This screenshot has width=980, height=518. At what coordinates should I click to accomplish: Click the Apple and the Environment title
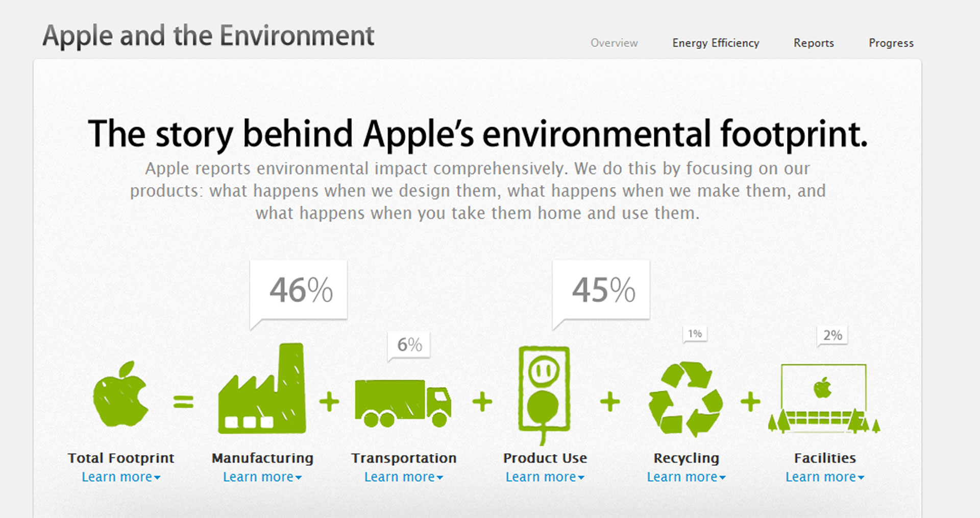pos(208,36)
